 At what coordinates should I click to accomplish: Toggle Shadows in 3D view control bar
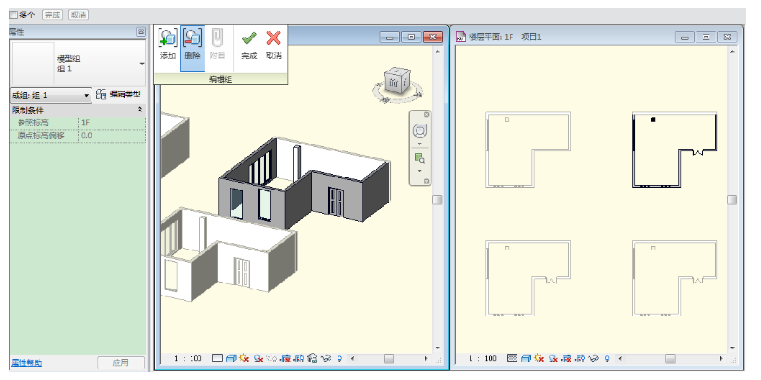(x=258, y=359)
